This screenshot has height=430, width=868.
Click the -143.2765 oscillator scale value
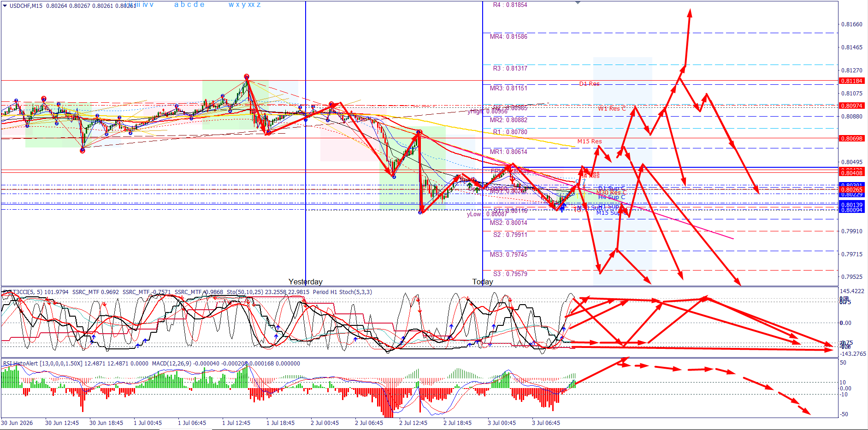point(853,354)
